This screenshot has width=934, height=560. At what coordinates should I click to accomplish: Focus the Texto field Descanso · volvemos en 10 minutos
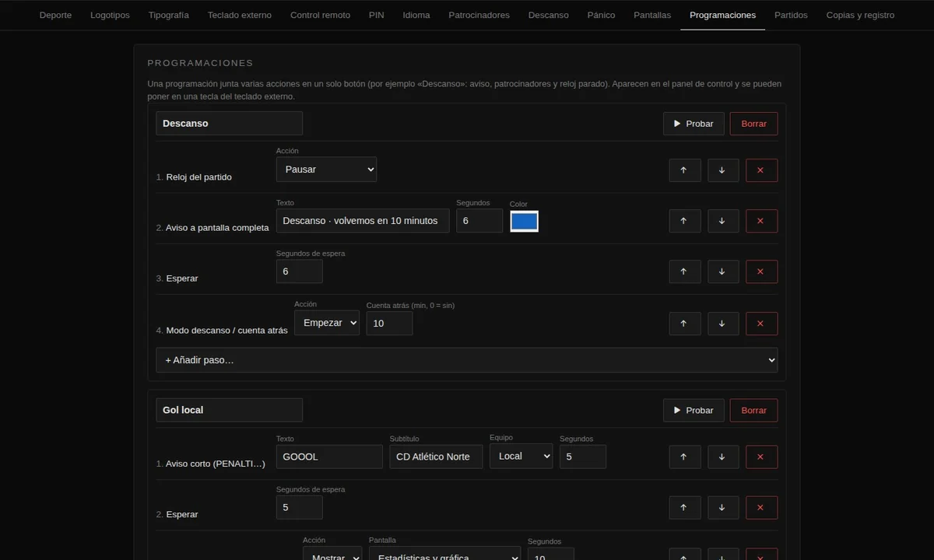tap(363, 220)
